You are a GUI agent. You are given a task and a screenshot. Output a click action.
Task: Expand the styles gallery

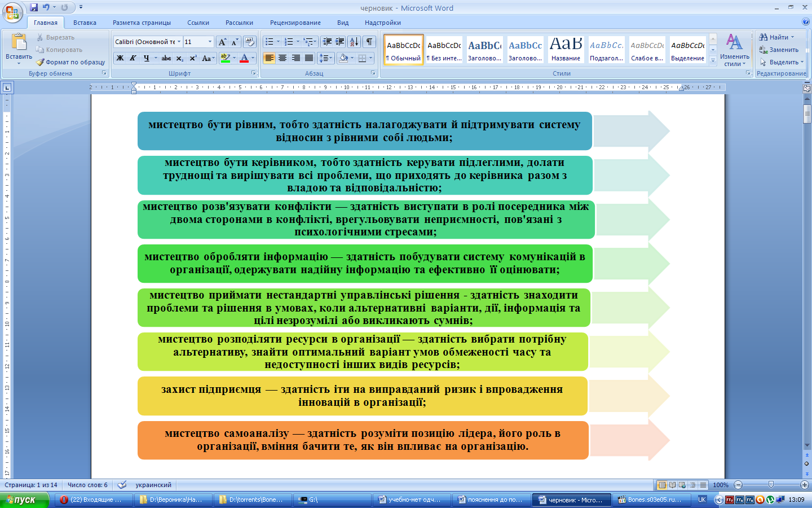pos(713,60)
